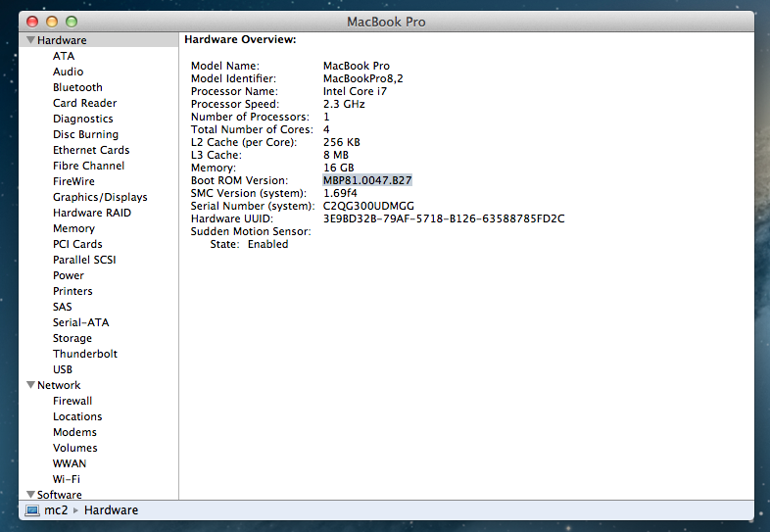Screen dimensions: 770x532
Task: Open Wi-Fi under Network
Action: [x=67, y=479]
